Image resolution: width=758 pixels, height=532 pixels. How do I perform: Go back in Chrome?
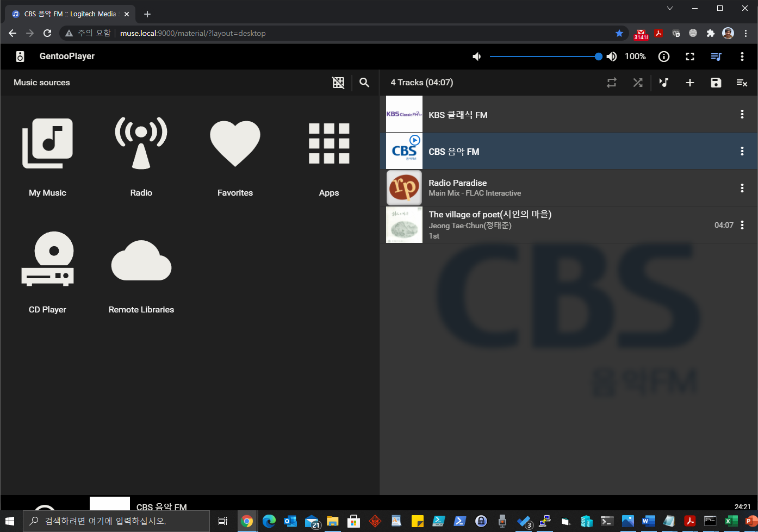pos(13,33)
